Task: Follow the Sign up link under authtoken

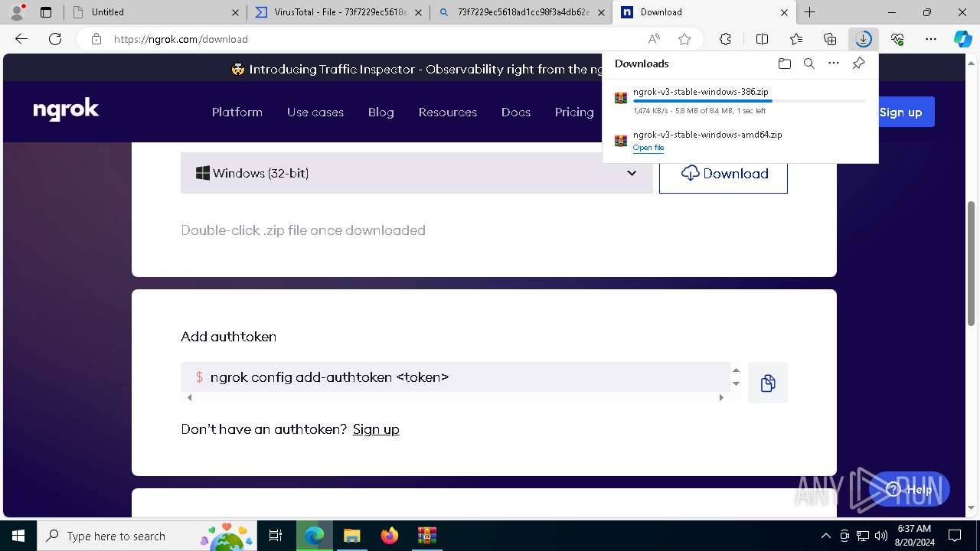Action: [x=376, y=429]
